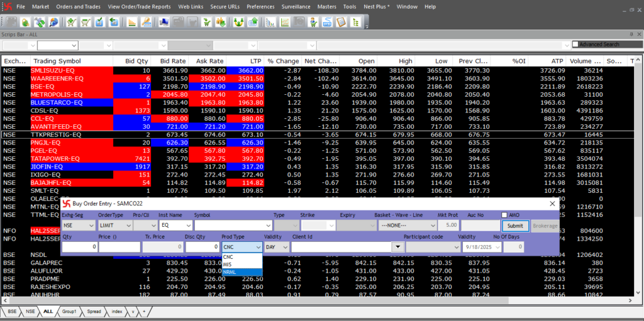
Task: Click the computer monitor icon in the toolbar
Action: click(x=164, y=22)
